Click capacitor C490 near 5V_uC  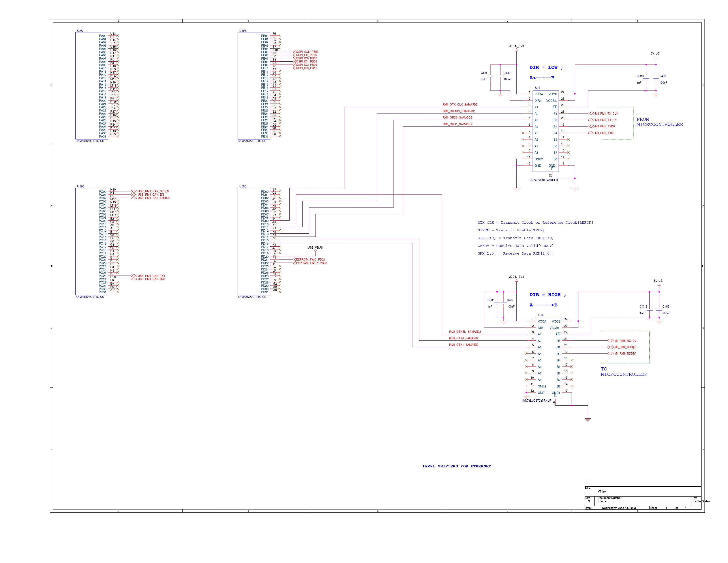coord(656,79)
